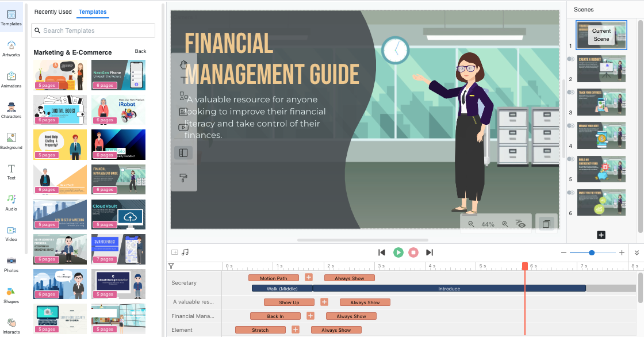
Task: Add animation effect to Secretary track
Action: [308, 278]
